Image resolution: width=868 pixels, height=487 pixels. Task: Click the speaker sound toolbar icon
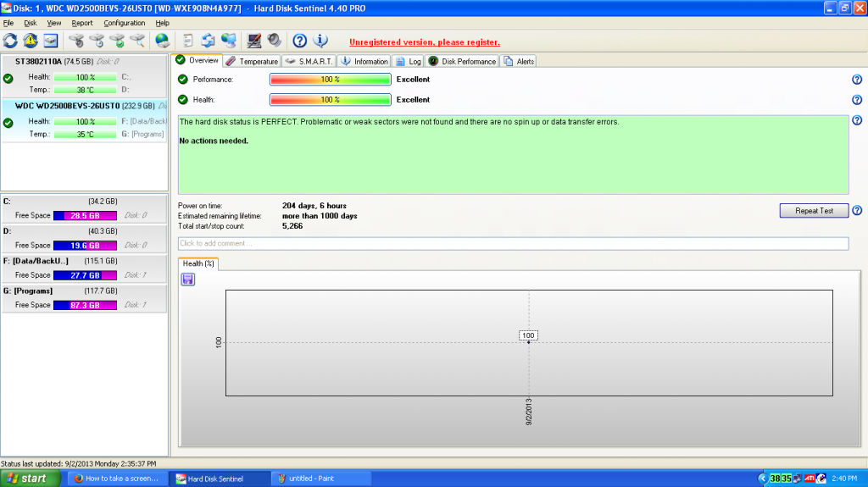275,41
